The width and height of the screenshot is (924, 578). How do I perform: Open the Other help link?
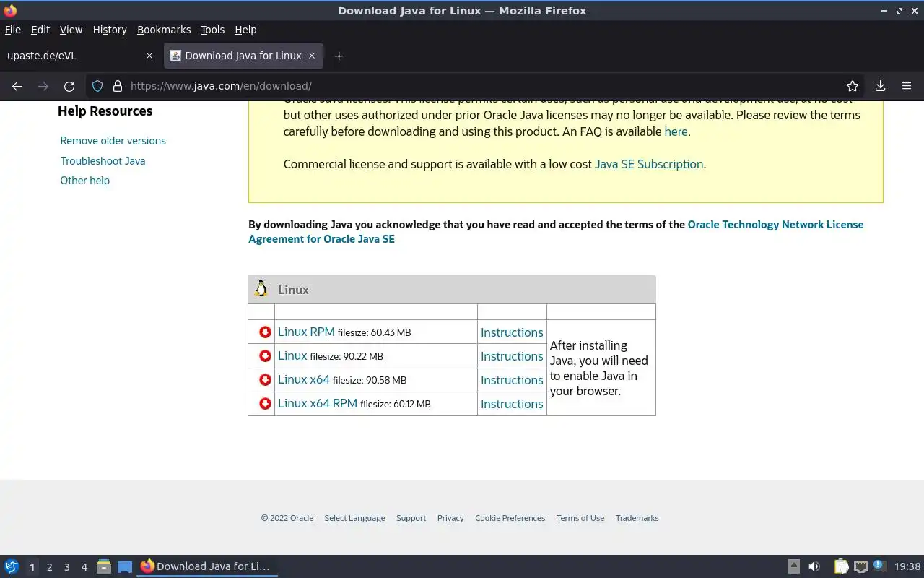tap(84, 181)
